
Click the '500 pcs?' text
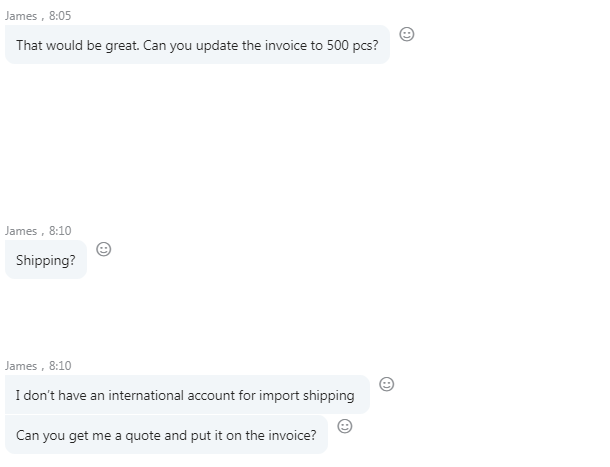coord(352,46)
